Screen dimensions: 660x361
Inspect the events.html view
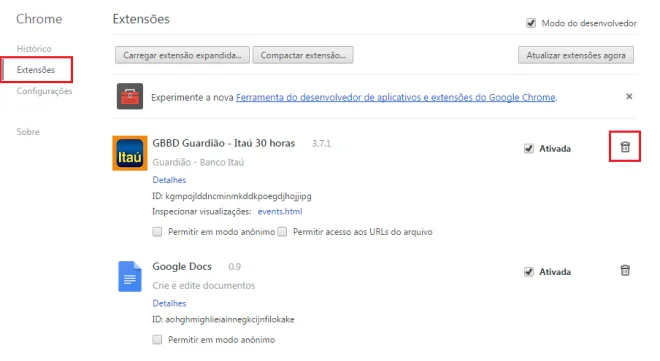[280, 212]
